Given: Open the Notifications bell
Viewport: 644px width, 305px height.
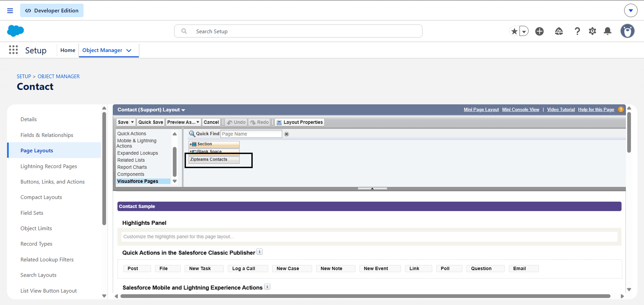Looking at the screenshot, I should point(607,31).
